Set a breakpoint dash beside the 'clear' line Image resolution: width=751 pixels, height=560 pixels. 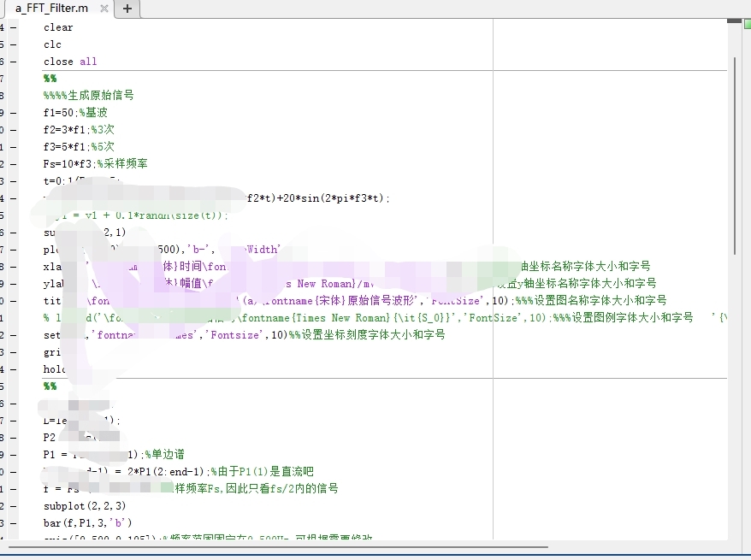point(13,27)
